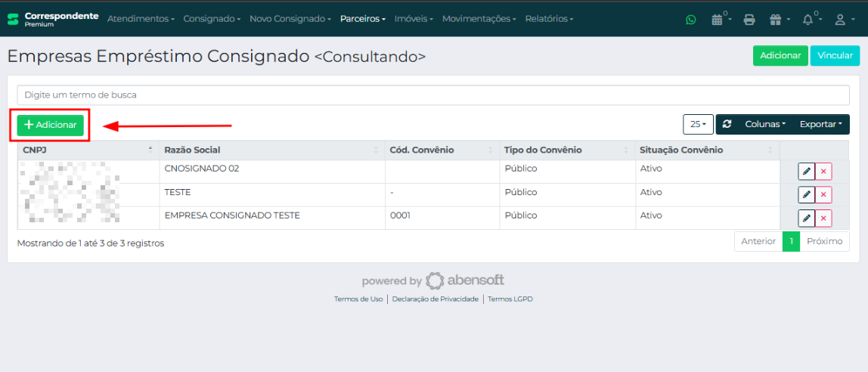Screen dimensions: 868x372
Task: Open the Relatórios menu
Action: click(x=549, y=19)
